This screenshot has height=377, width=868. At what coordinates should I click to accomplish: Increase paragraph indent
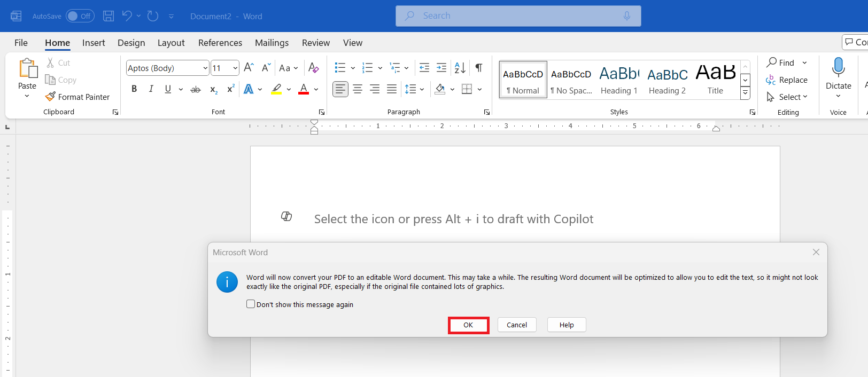tap(441, 68)
